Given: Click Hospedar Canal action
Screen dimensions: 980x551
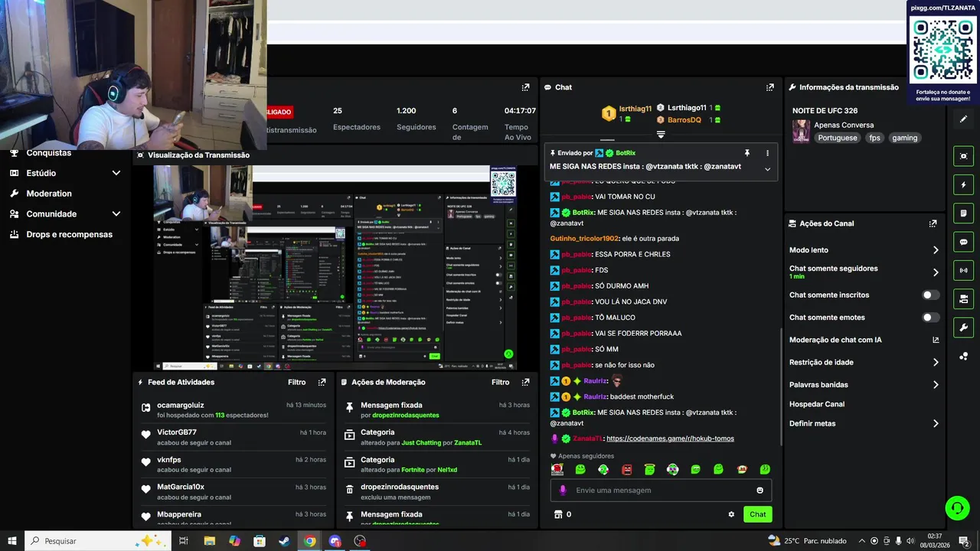Looking at the screenshot, I should (x=817, y=404).
